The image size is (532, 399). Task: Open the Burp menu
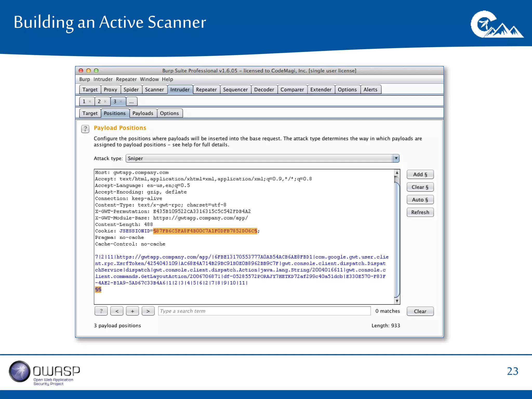[x=84, y=79]
